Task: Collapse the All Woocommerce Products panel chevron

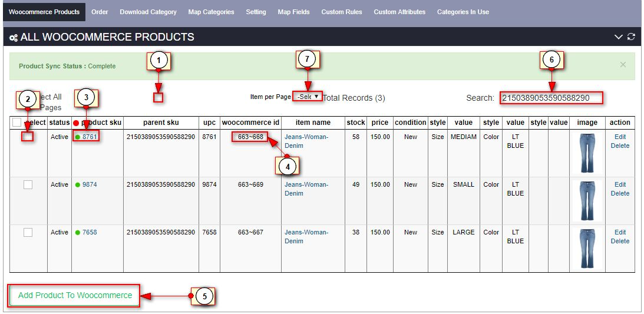Action: tap(619, 37)
